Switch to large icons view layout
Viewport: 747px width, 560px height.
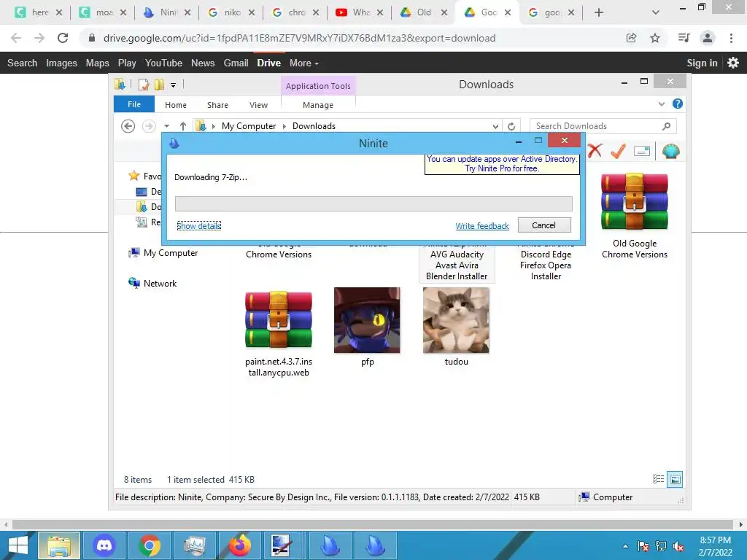tap(675, 479)
